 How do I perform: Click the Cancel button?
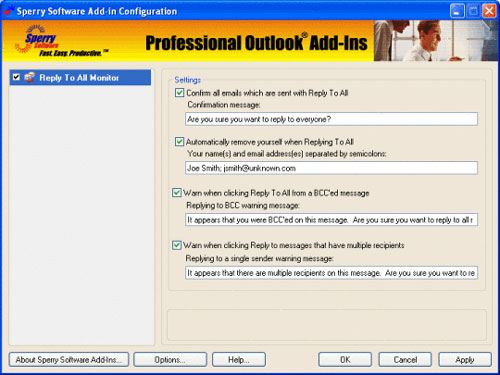(405, 360)
